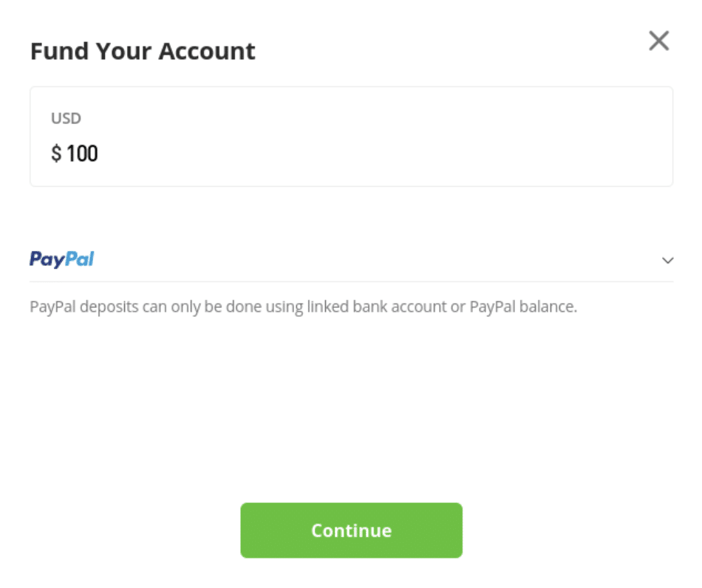The height and width of the screenshot is (588, 702).
Task: Click the dollar sign symbol
Action: (x=56, y=154)
